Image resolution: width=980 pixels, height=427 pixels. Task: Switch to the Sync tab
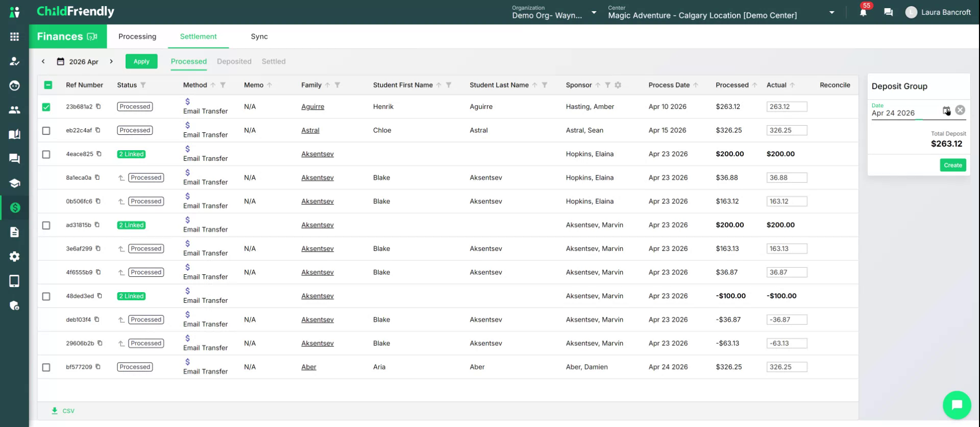pyautogui.click(x=259, y=37)
